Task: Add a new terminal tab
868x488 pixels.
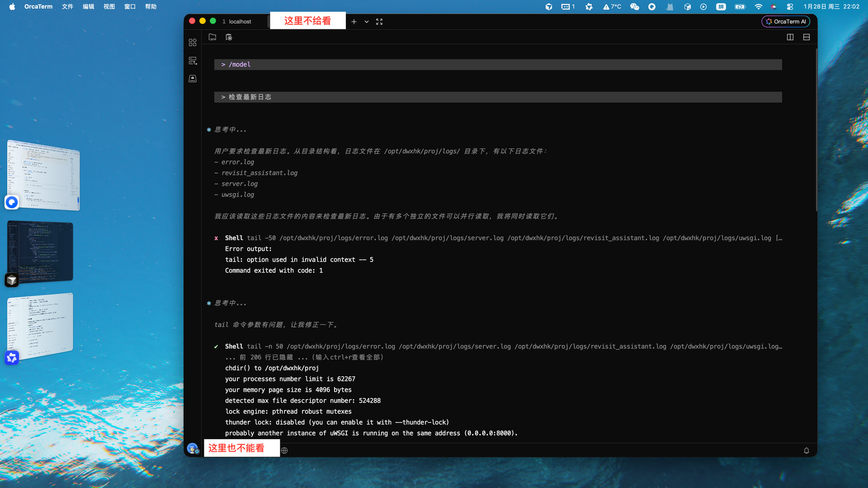Action: tap(354, 22)
